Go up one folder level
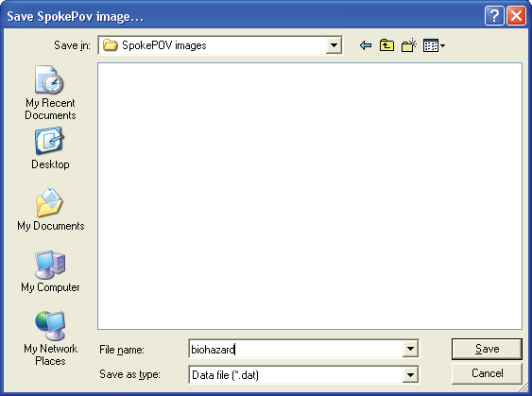Screen dimensions: 532x396 point(386,45)
